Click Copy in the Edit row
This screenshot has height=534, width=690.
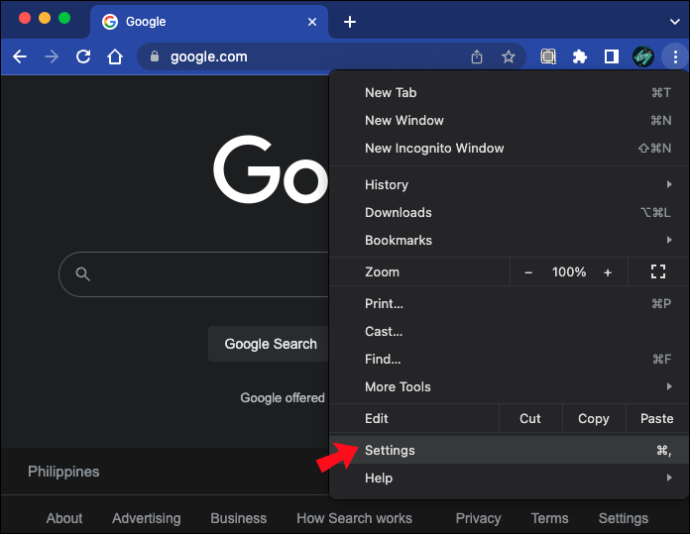pos(594,418)
